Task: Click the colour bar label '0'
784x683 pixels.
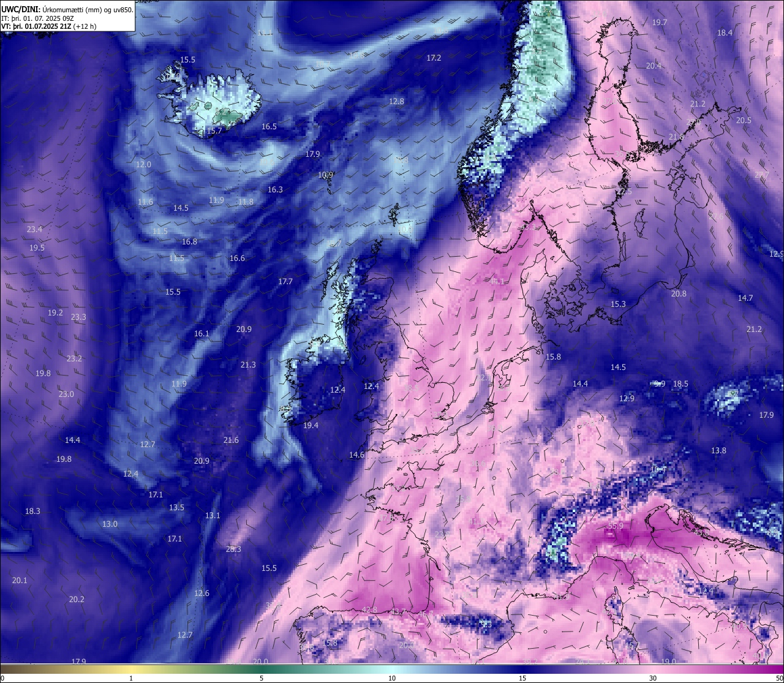Action: click(2, 678)
